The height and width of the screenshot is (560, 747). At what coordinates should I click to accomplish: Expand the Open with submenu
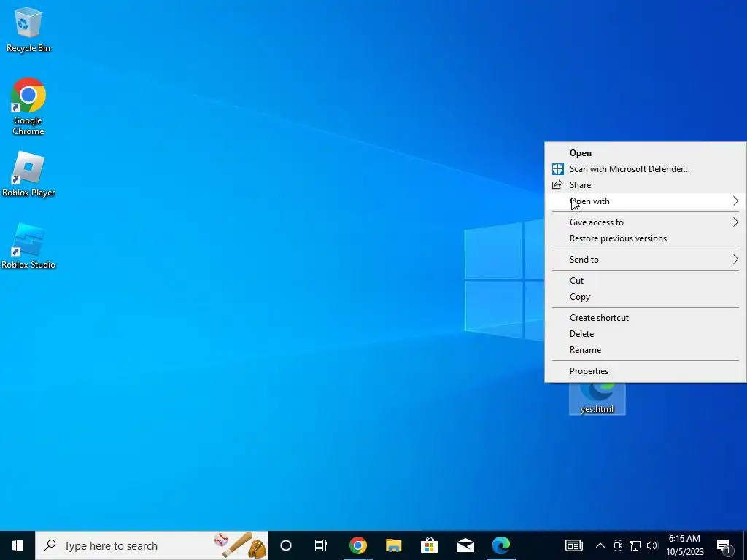point(645,201)
